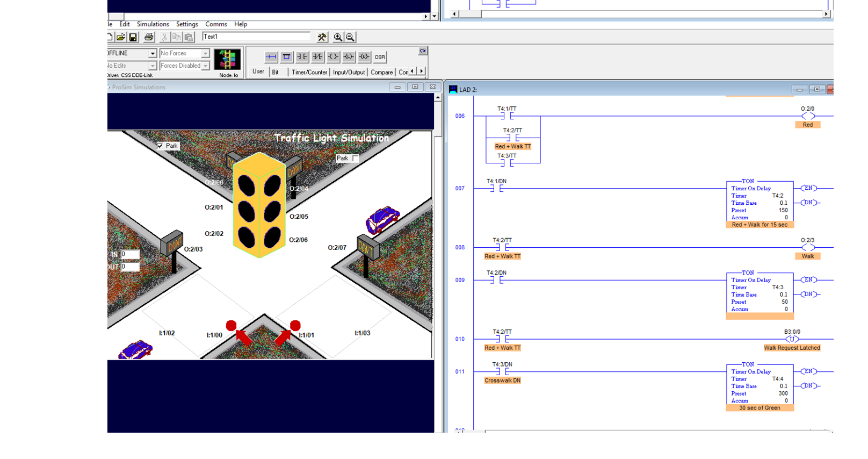Uncheck the left Park checkbox
Viewport: 868px width, 459px height.
[x=160, y=146]
